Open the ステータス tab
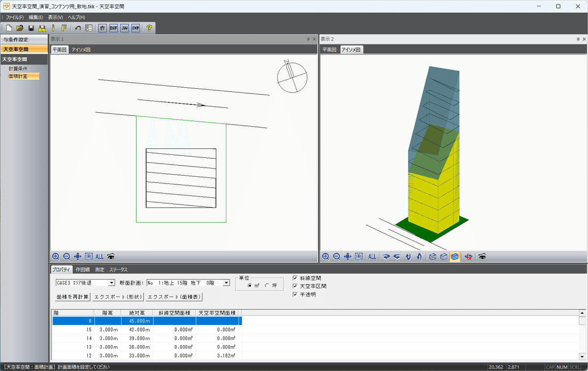The image size is (588, 371). point(118,270)
